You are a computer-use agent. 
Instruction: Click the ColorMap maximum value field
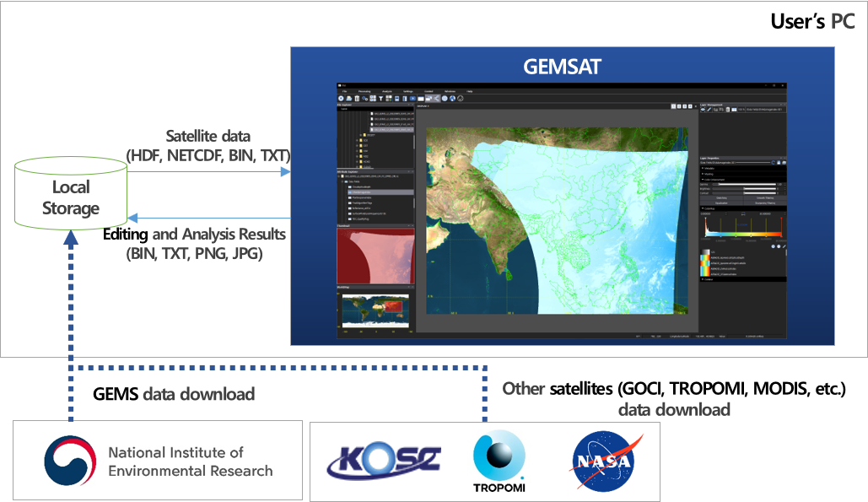point(772,213)
